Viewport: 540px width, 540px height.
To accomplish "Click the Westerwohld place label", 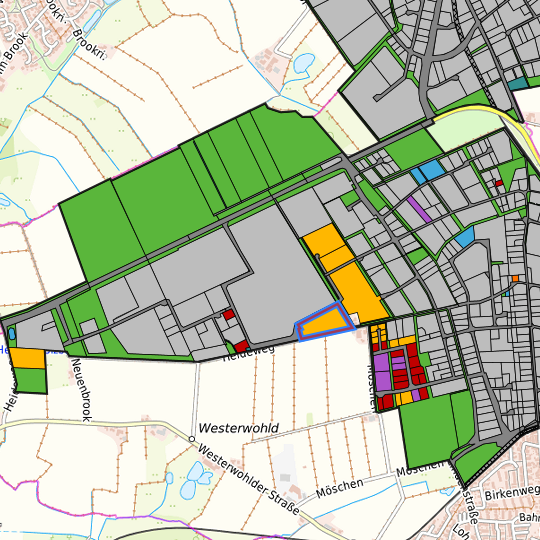I will pyautogui.click(x=239, y=428).
